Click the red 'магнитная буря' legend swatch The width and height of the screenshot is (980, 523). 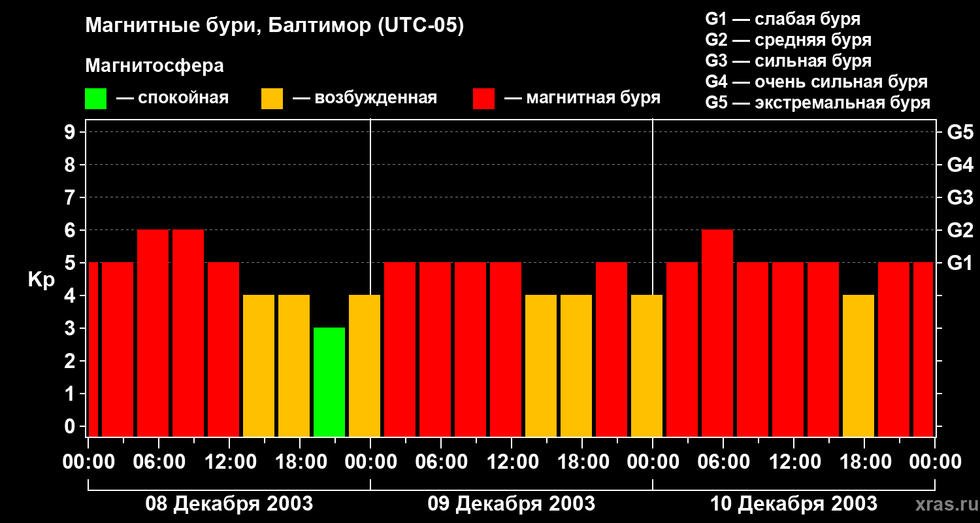click(x=483, y=99)
